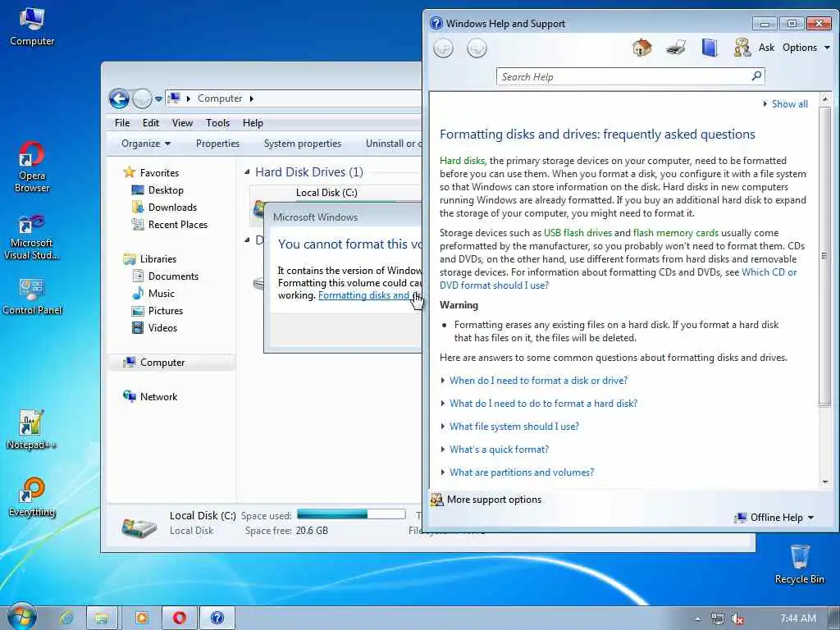Screen dimensions: 840x630
Task: Expand 'When do I need to format' question
Action: 538,381
